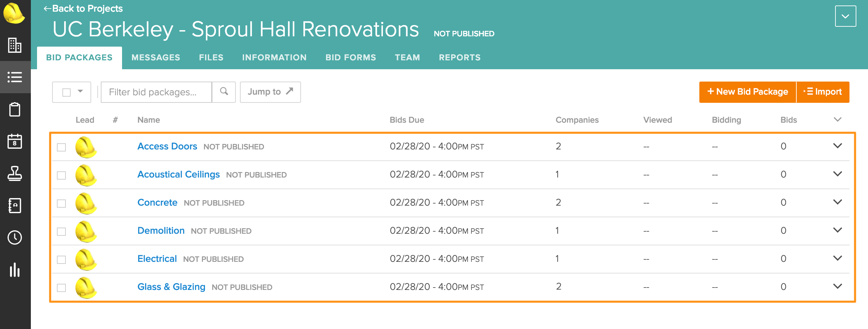The width and height of the screenshot is (868, 329).
Task: Open the calendar icon in the sidebar
Action: coord(15,141)
